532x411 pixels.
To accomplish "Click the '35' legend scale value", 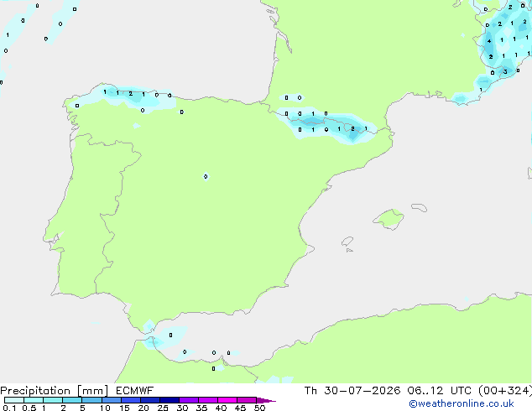I will click(x=201, y=408).
